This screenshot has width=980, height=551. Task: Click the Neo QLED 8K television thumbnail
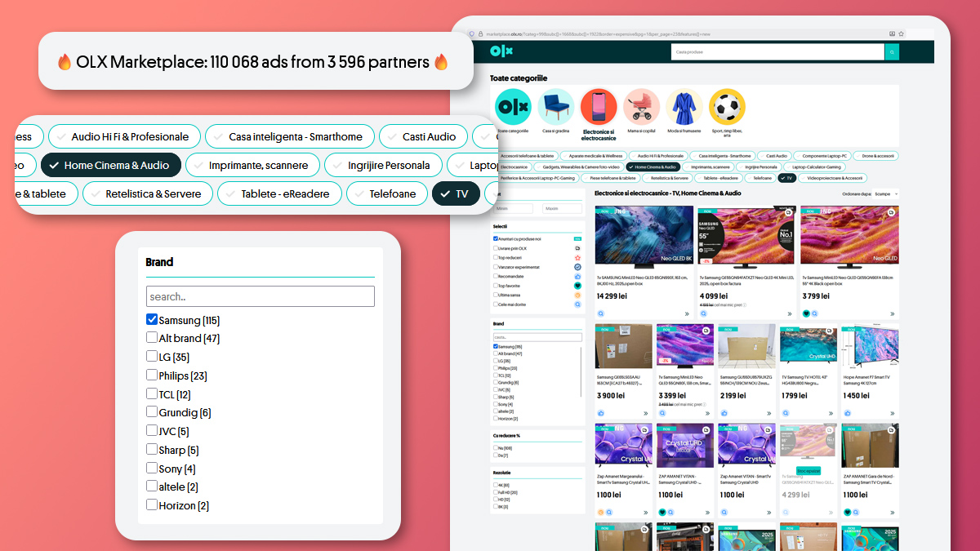pyautogui.click(x=644, y=238)
